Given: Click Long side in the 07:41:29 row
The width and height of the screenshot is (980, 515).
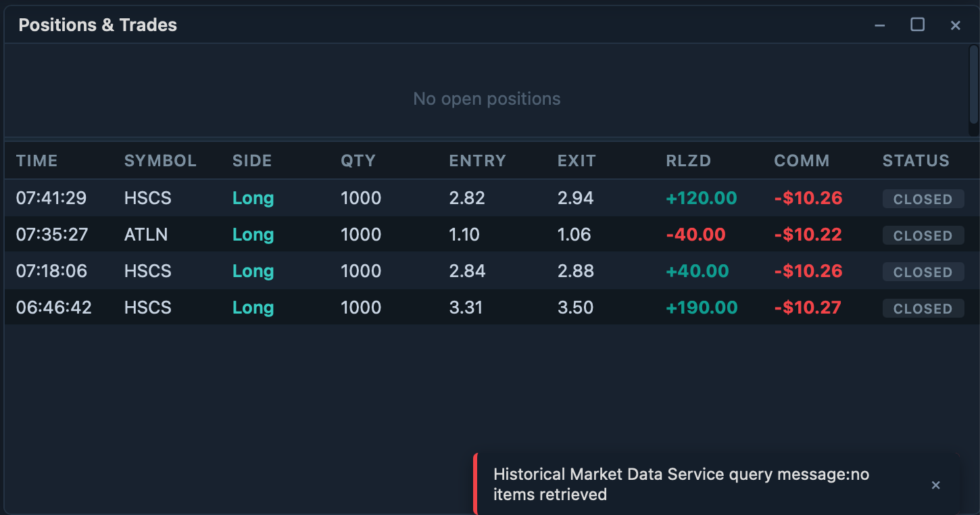Looking at the screenshot, I should [x=253, y=198].
